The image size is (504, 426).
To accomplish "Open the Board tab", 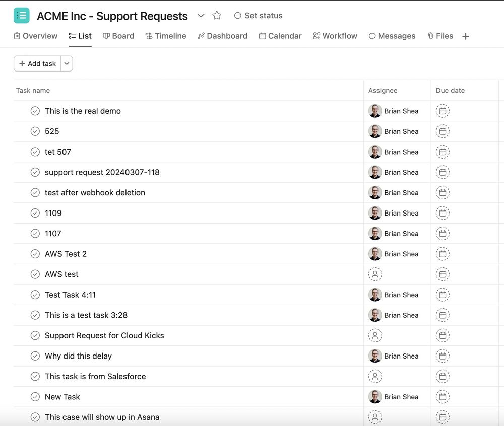I will [118, 36].
